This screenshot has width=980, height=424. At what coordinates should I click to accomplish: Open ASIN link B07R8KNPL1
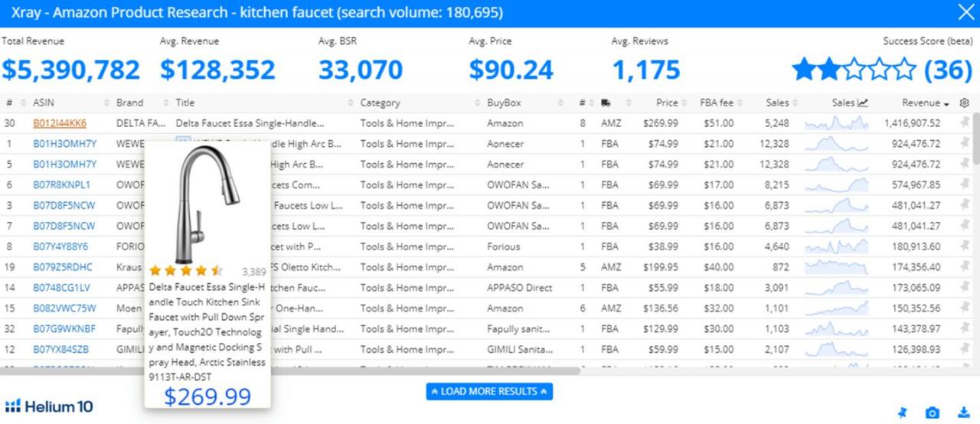61,184
